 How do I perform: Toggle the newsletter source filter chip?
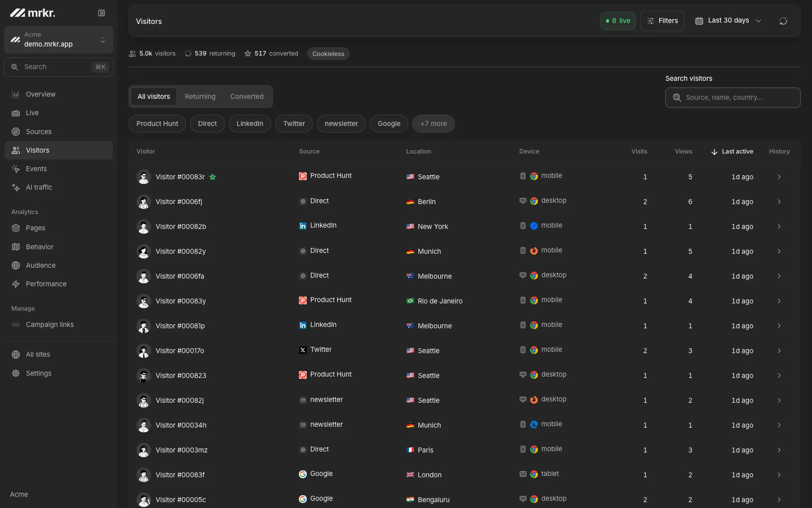tap(341, 124)
